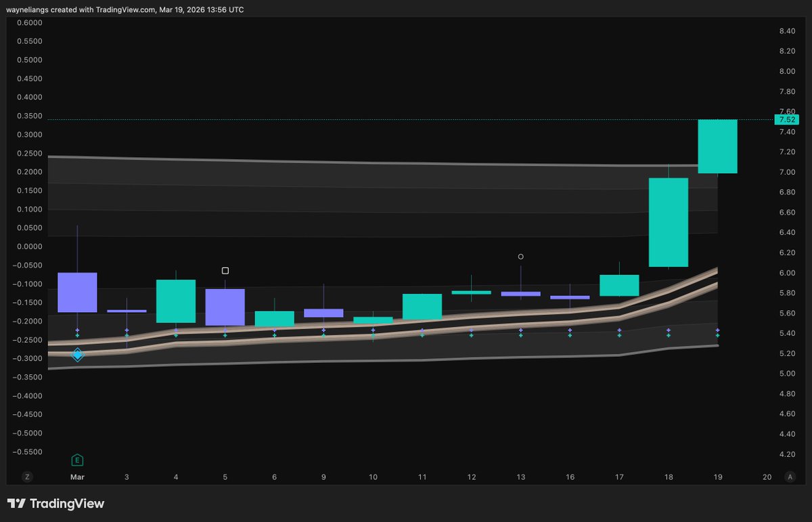
Task: Select the 7.52 current price label
Action: (787, 120)
